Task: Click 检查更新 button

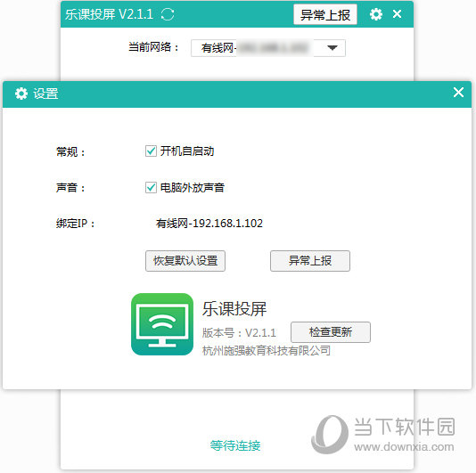Action: 331,332
